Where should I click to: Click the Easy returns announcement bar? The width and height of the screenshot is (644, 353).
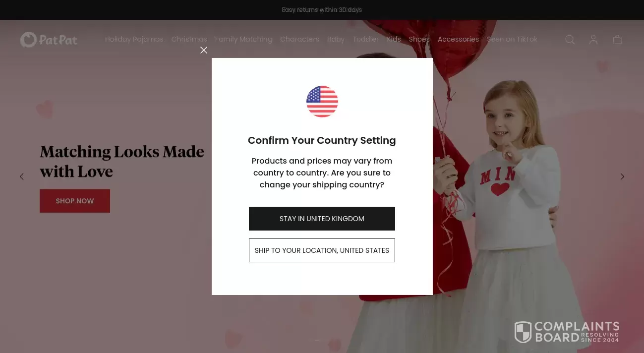[322, 10]
